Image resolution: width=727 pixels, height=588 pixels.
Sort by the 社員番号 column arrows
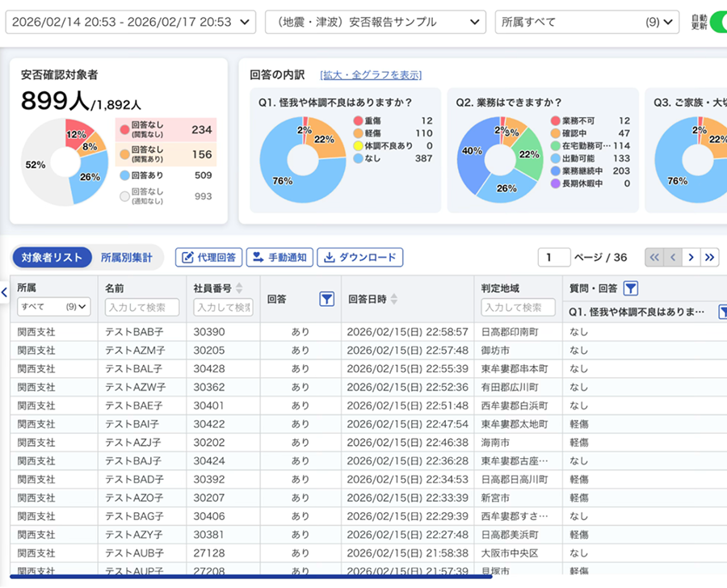(x=239, y=288)
